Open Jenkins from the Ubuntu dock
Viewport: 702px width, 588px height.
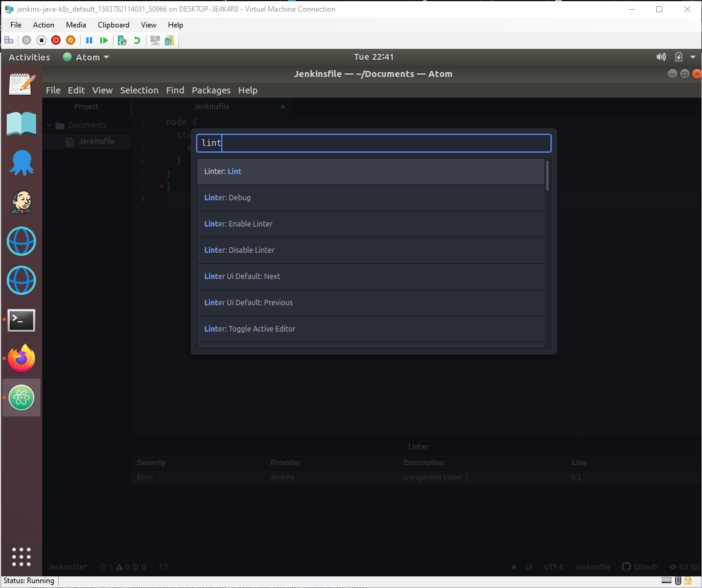click(x=21, y=202)
